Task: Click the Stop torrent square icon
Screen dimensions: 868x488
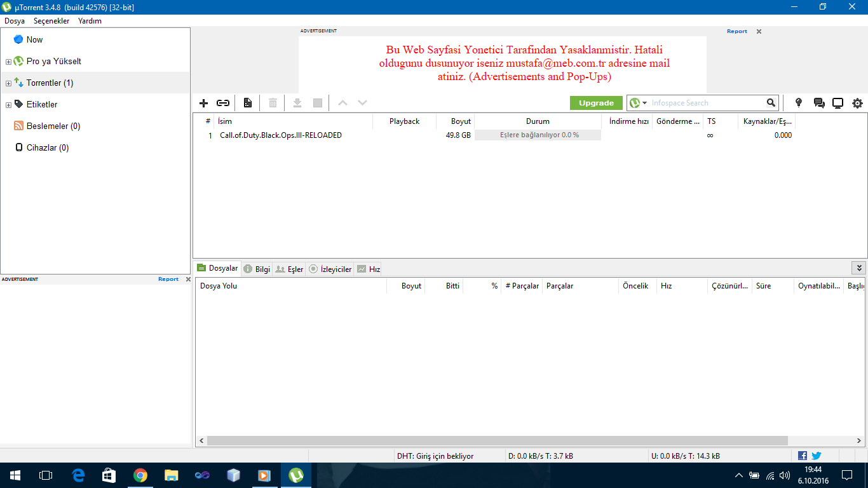Action: (x=318, y=103)
